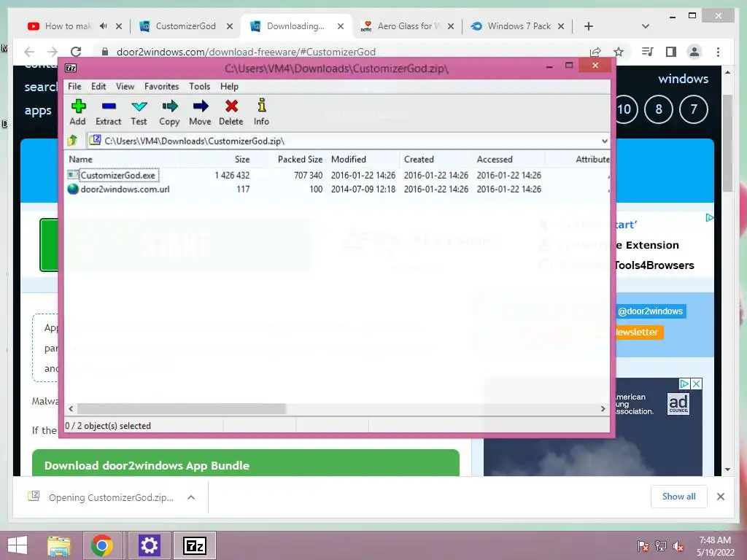
Task: Open the Info tool in 7-Zip
Action: [x=261, y=112]
